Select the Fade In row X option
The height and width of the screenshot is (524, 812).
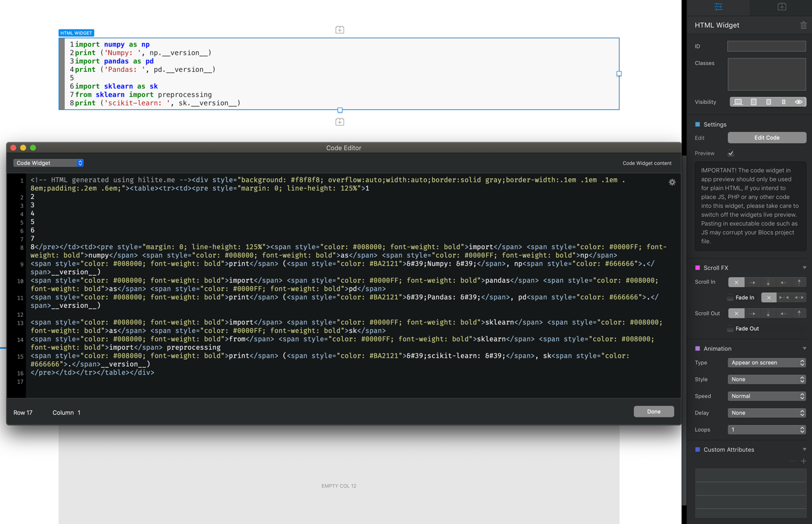[x=768, y=298]
